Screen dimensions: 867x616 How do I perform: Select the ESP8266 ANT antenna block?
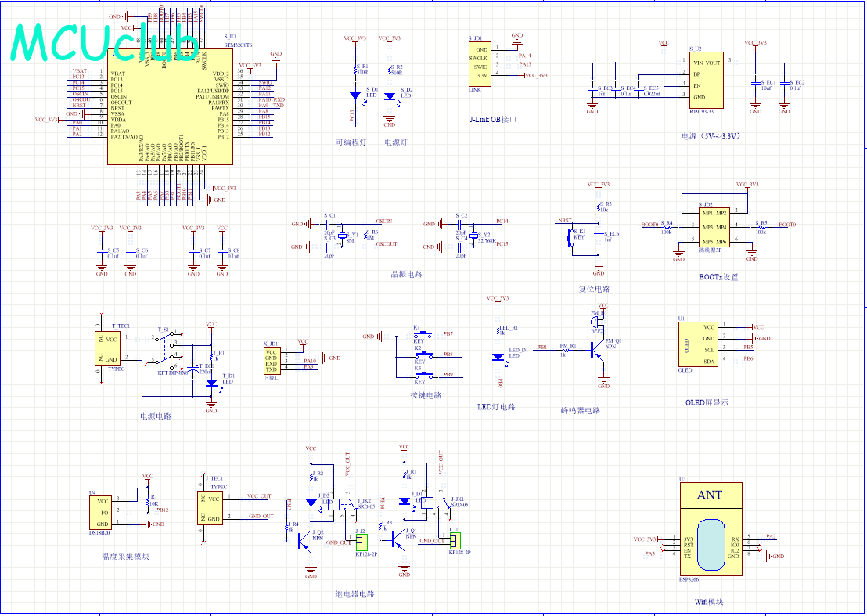point(710,495)
